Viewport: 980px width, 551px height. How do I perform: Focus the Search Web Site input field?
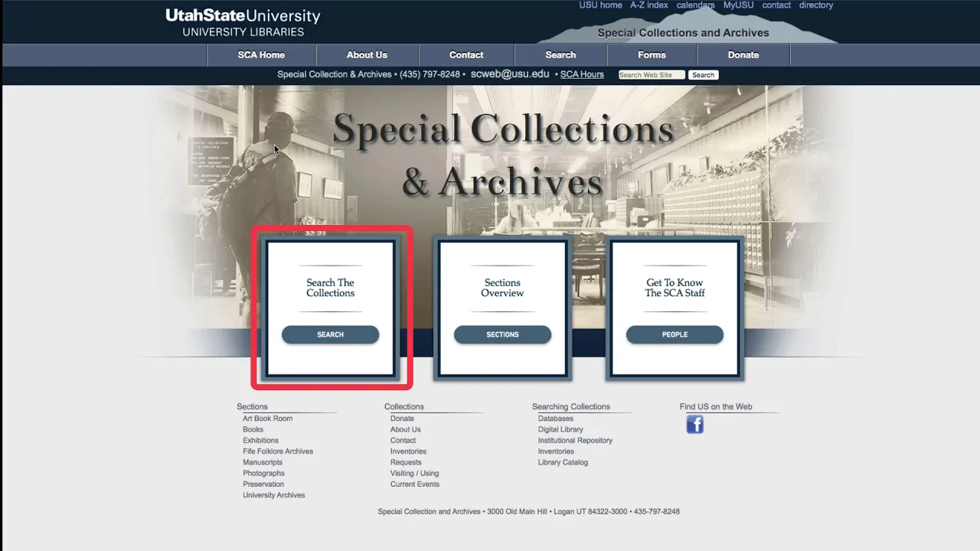click(x=651, y=75)
